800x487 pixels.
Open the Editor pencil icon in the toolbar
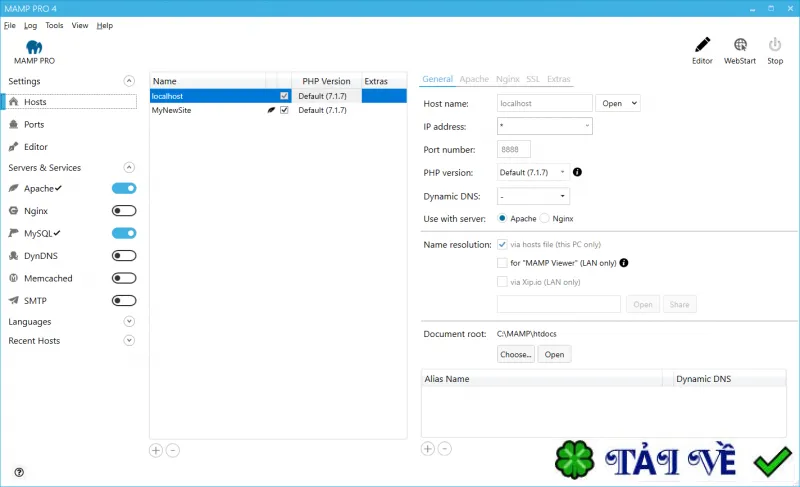(702, 45)
